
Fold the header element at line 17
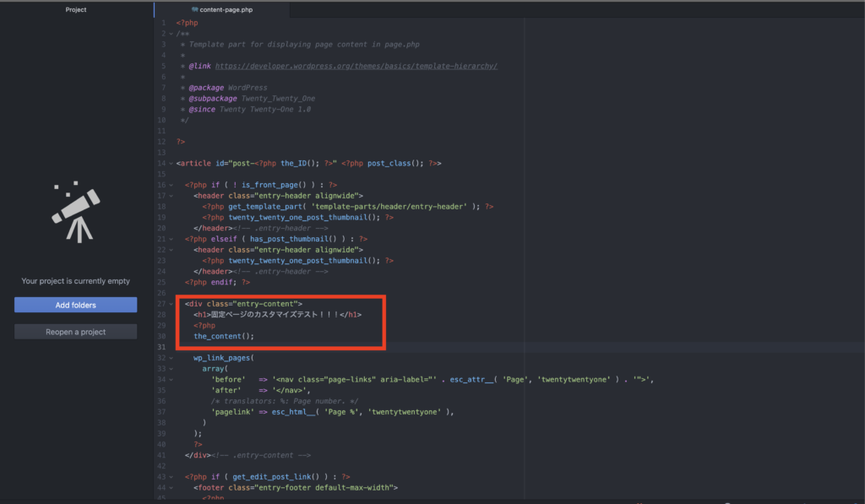point(171,196)
